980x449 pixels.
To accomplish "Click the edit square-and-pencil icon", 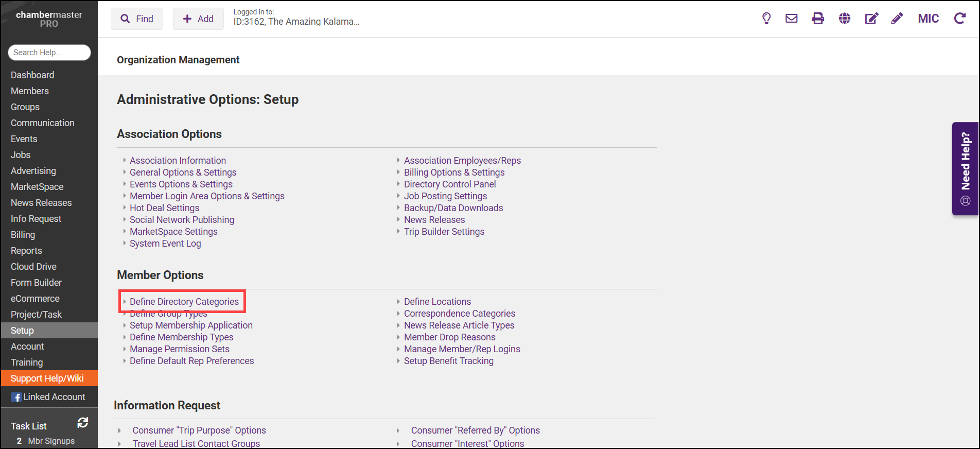I will [871, 19].
